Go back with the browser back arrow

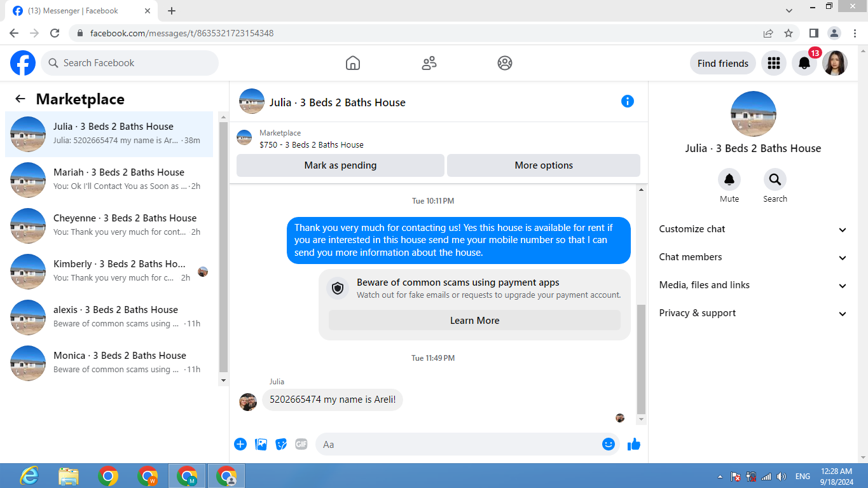pyautogui.click(x=14, y=33)
